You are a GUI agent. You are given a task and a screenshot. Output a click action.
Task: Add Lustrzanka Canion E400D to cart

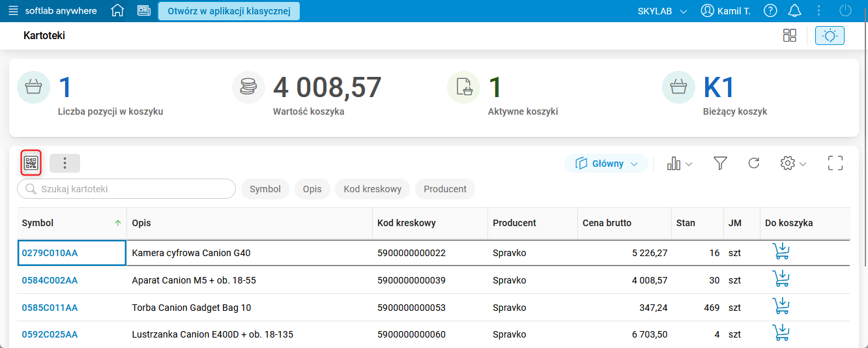781,333
